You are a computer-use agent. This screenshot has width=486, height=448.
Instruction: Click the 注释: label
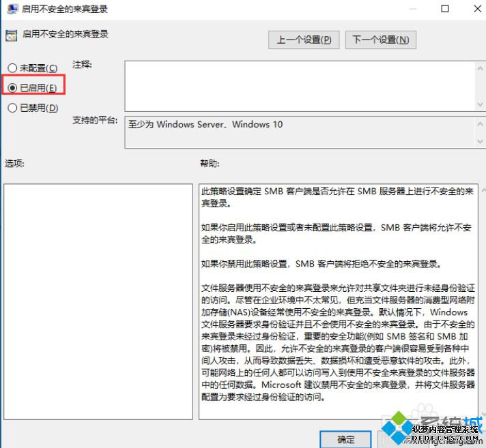point(82,65)
